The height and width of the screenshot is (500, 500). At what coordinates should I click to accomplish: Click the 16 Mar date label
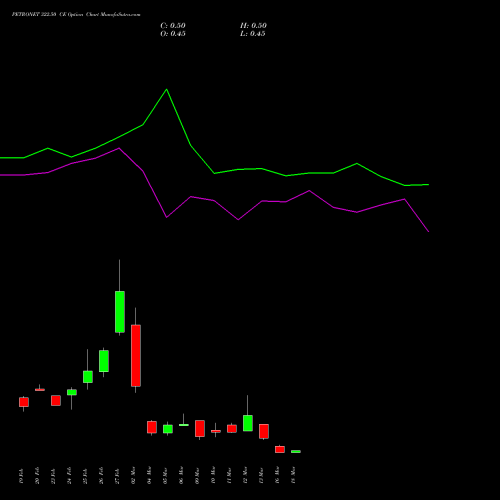[x=277, y=475]
